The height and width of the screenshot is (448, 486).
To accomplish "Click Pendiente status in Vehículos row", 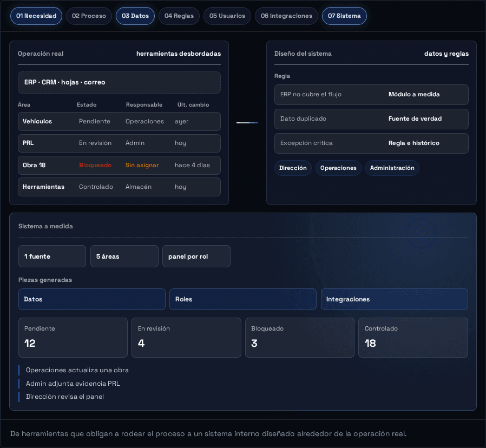I will pyautogui.click(x=95, y=121).
